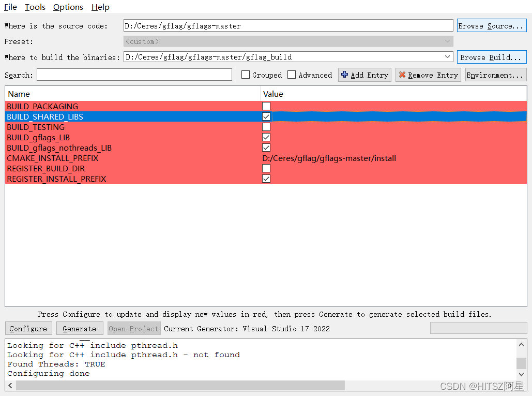The image size is (532, 396).
Task: Uncheck BUILD_SHARED_LIBS checkbox
Action: (x=266, y=117)
